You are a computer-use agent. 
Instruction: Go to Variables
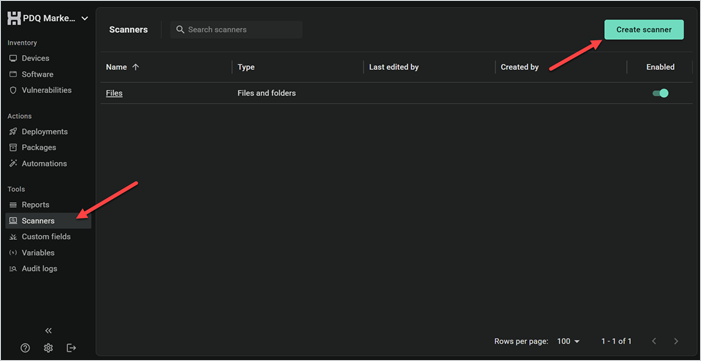(38, 253)
